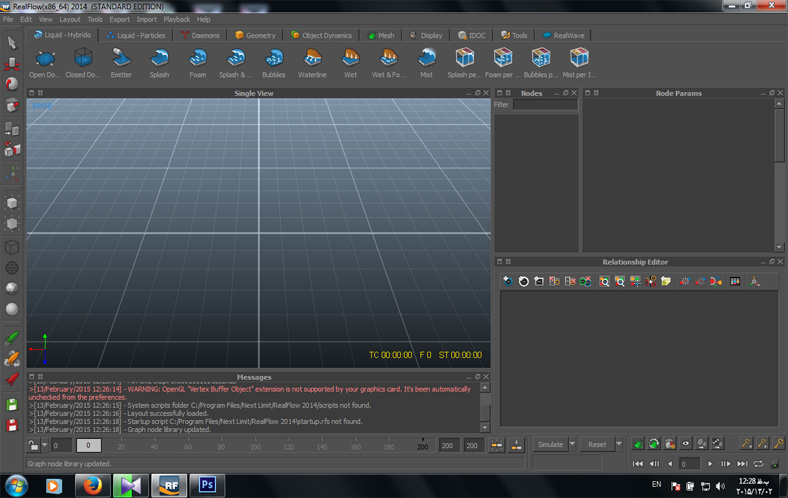
Task: Jump to the last frame
Action: click(742, 464)
